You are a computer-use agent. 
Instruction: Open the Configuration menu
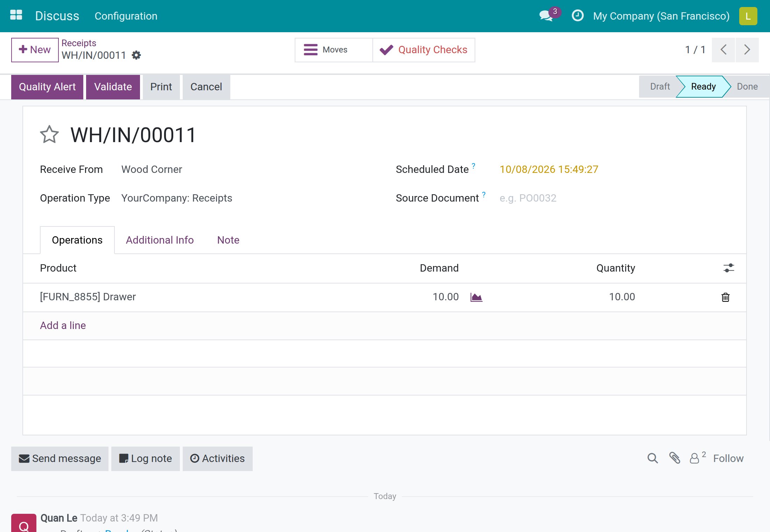[126, 16]
